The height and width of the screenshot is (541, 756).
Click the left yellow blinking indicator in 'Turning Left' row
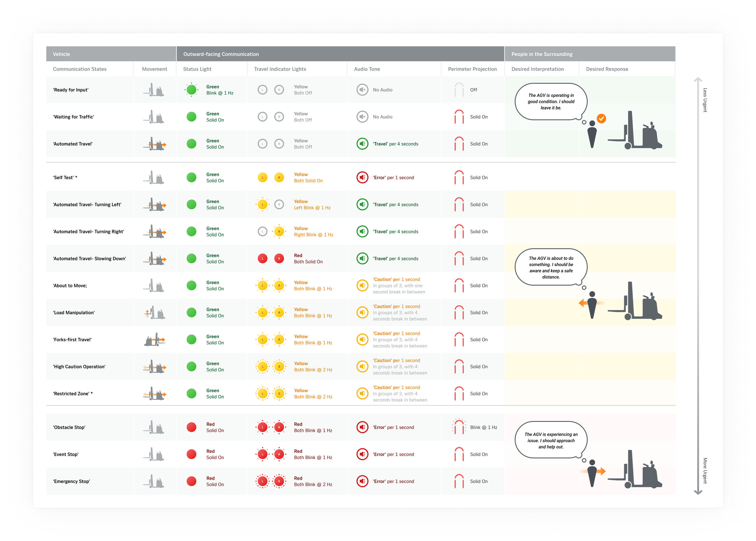click(262, 204)
